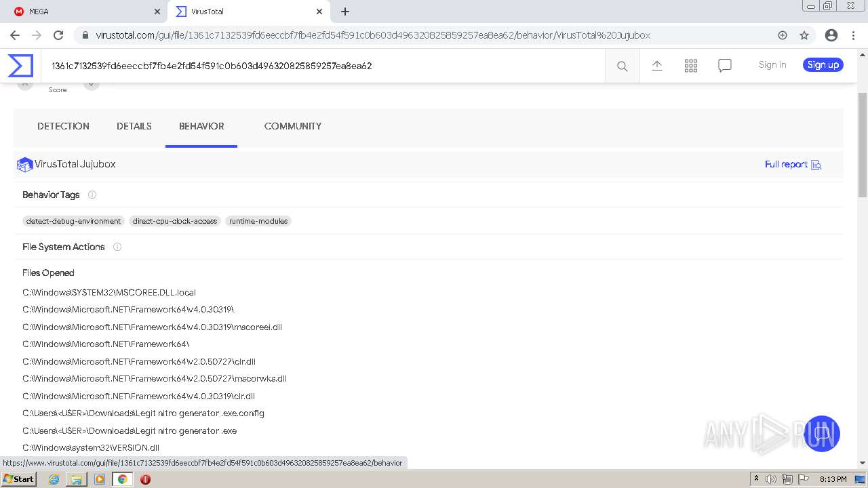Click the MSCOREE.DLL.local file path
The image size is (868, 488).
point(109,293)
